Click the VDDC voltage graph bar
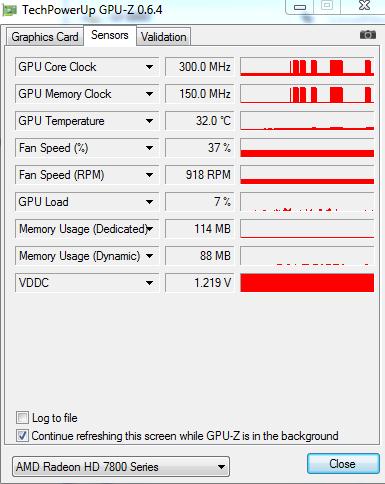Image resolution: width=385 pixels, height=484 pixels. [x=307, y=283]
